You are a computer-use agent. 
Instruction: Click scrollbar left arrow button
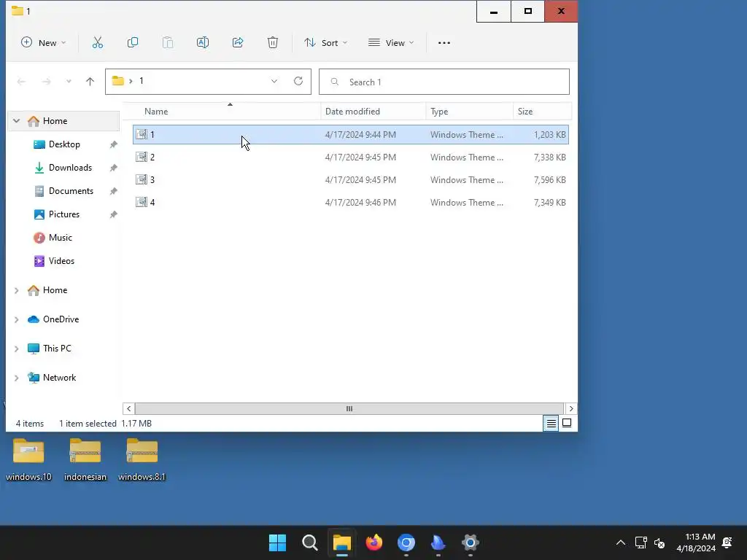click(128, 408)
